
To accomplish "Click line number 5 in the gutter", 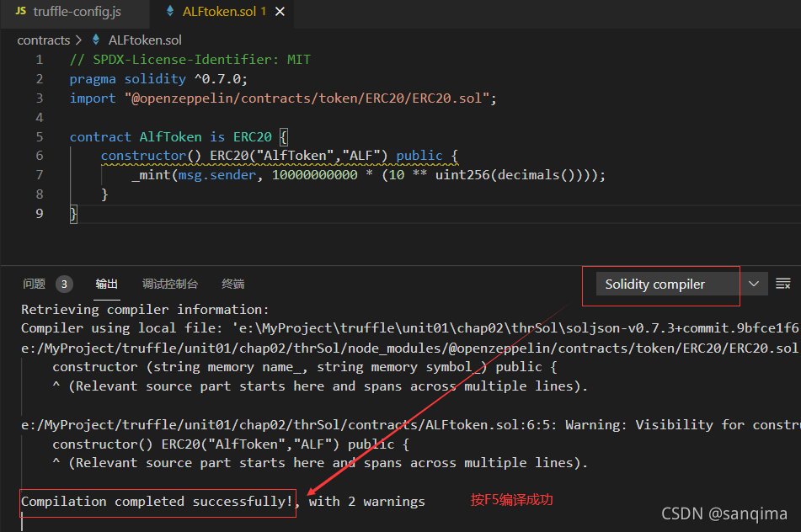I will click(40, 137).
